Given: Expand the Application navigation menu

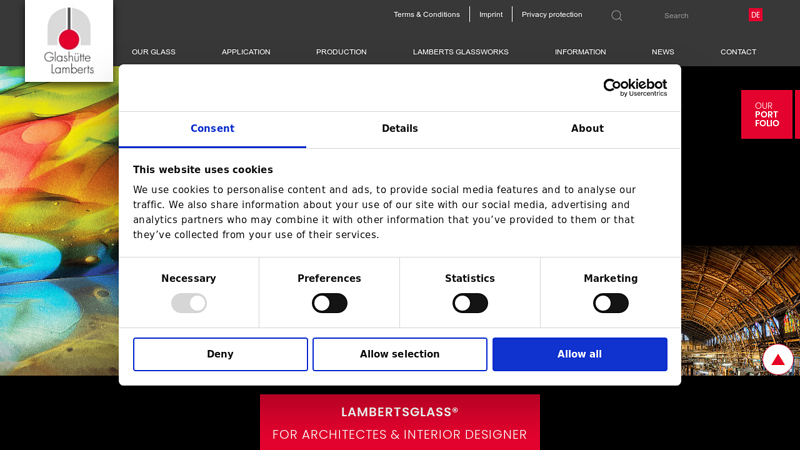Looking at the screenshot, I should pyautogui.click(x=246, y=52).
